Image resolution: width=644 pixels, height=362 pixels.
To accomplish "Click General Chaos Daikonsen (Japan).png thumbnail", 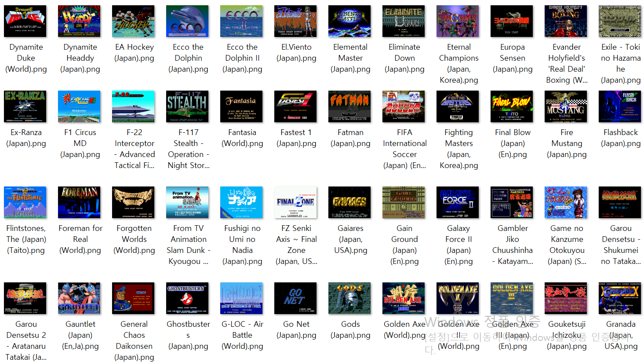I will pos(133,298).
